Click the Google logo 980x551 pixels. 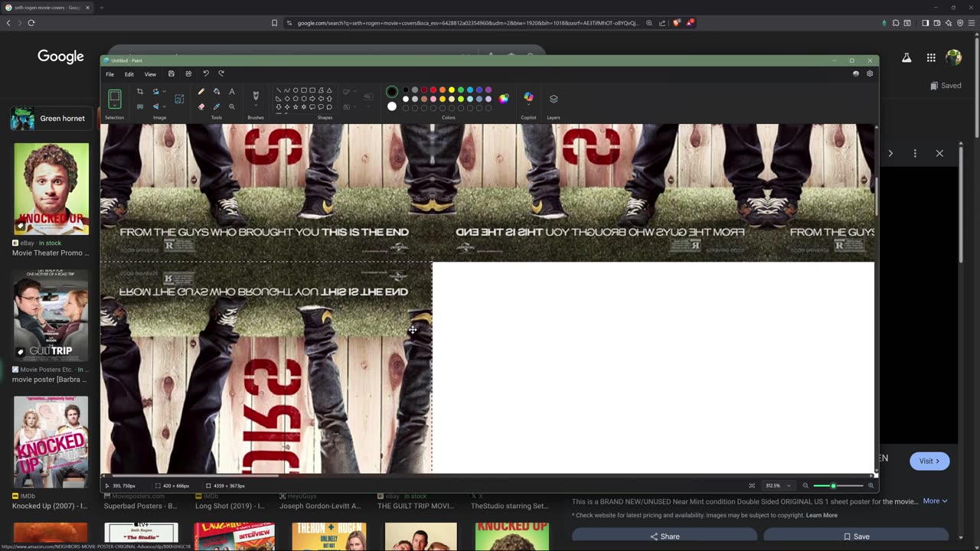click(60, 57)
